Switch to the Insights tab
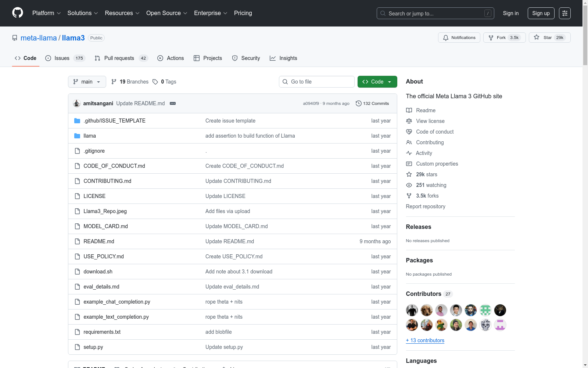588x368 pixels. pos(283,58)
